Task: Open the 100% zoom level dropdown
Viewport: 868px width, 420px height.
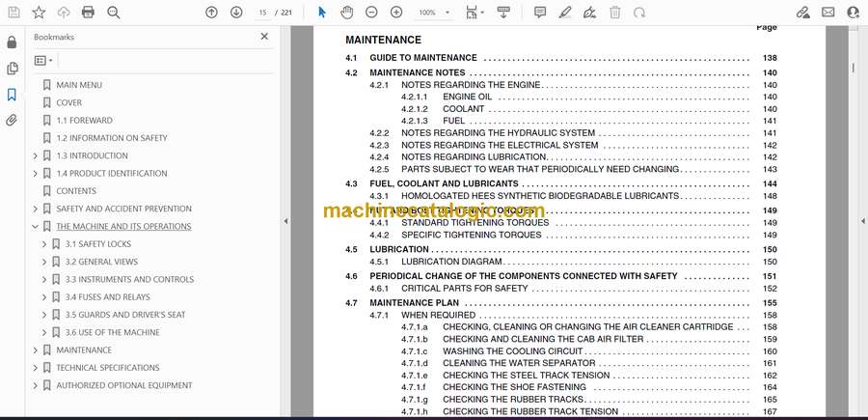Action: click(433, 13)
